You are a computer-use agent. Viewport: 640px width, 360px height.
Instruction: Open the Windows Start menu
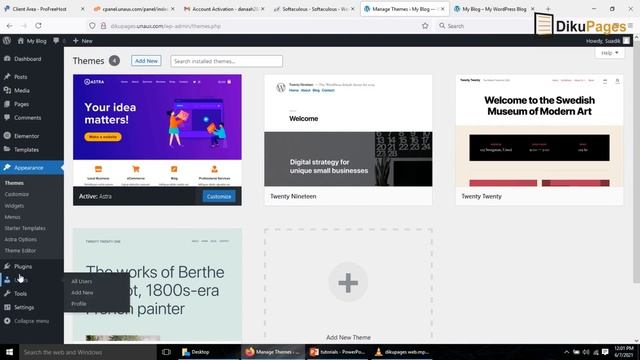click(x=9, y=352)
